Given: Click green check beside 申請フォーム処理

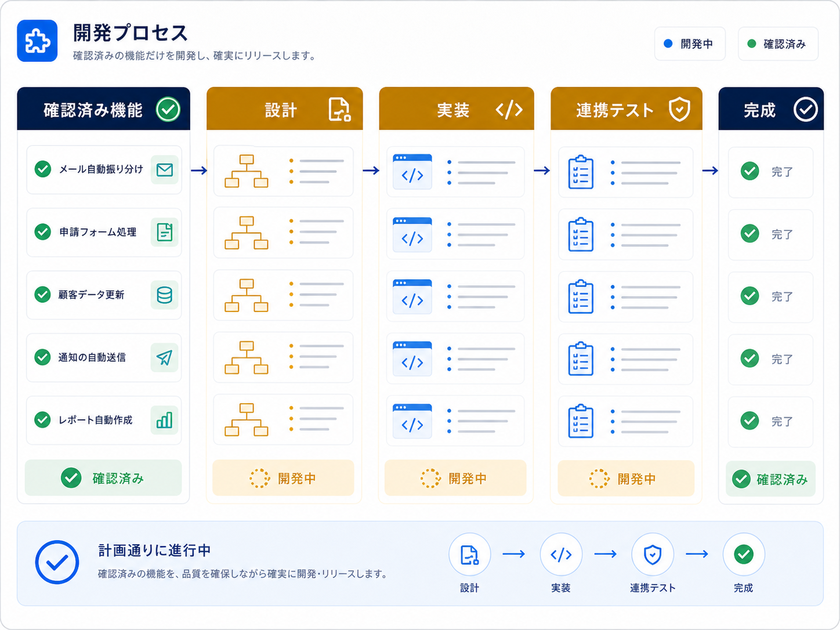Looking at the screenshot, I should point(42,232).
